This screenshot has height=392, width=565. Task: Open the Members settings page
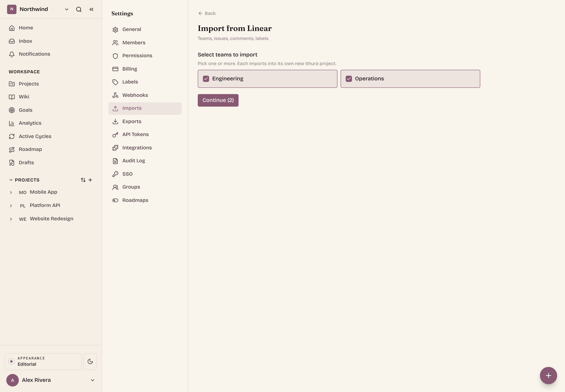(x=145, y=43)
